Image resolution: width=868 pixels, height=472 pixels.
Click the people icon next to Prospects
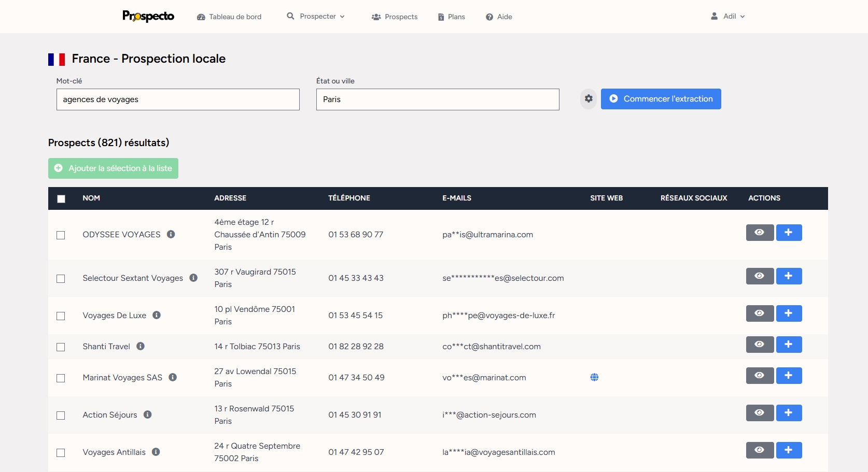coord(376,17)
